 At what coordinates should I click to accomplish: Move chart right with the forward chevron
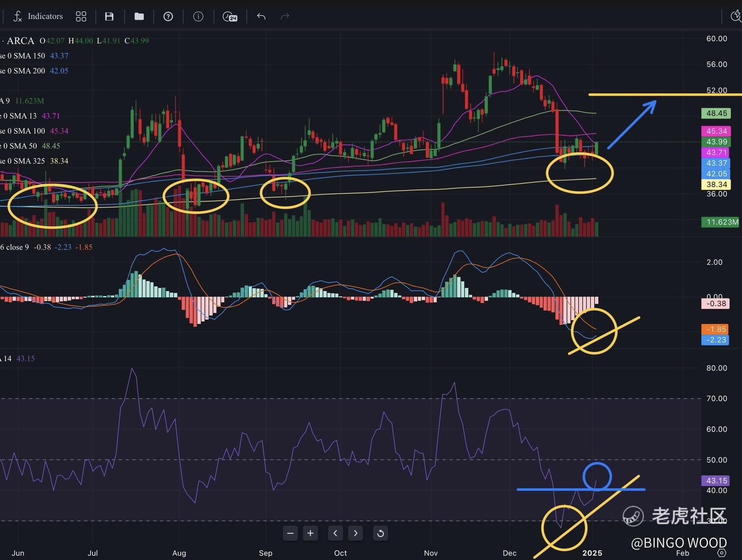pyautogui.click(x=355, y=533)
